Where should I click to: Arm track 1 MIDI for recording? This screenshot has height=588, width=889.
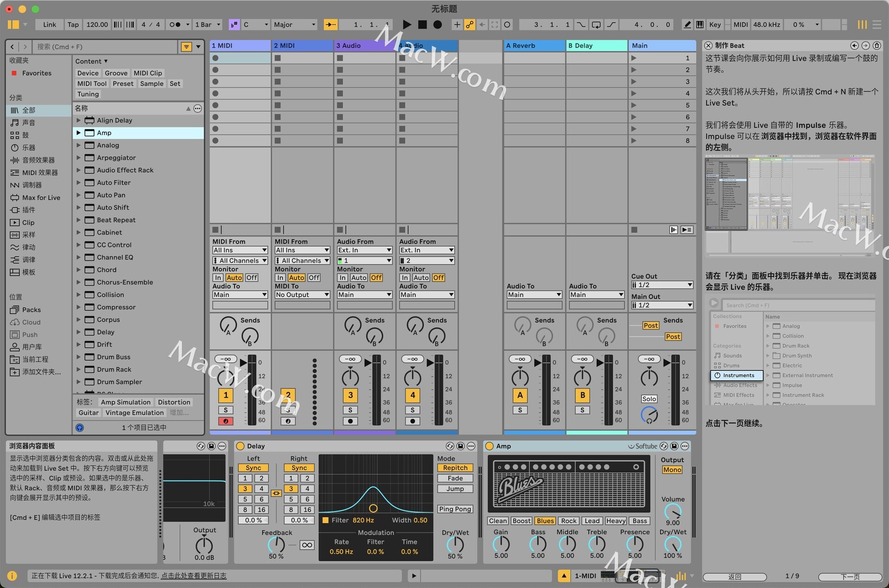coord(225,421)
